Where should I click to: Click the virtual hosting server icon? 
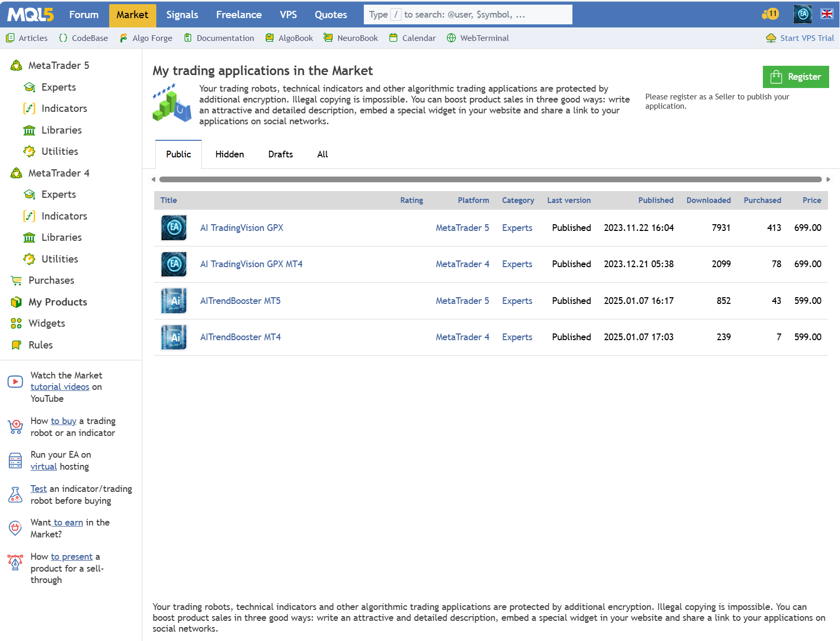click(16, 460)
